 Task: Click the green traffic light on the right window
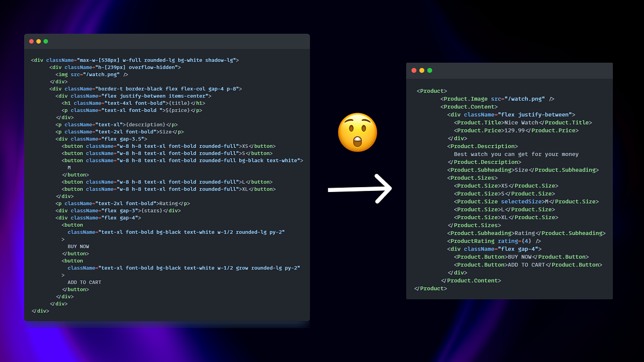(429, 70)
